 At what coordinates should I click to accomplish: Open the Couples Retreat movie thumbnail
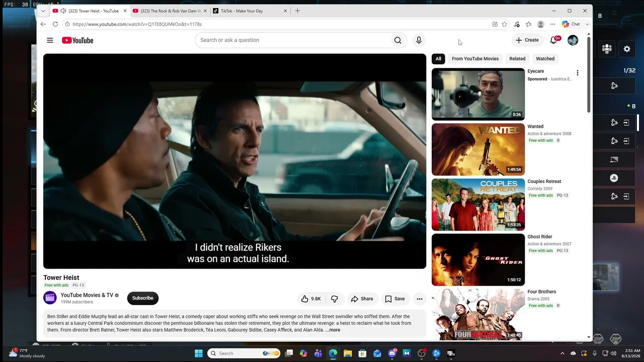tap(478, 205)
